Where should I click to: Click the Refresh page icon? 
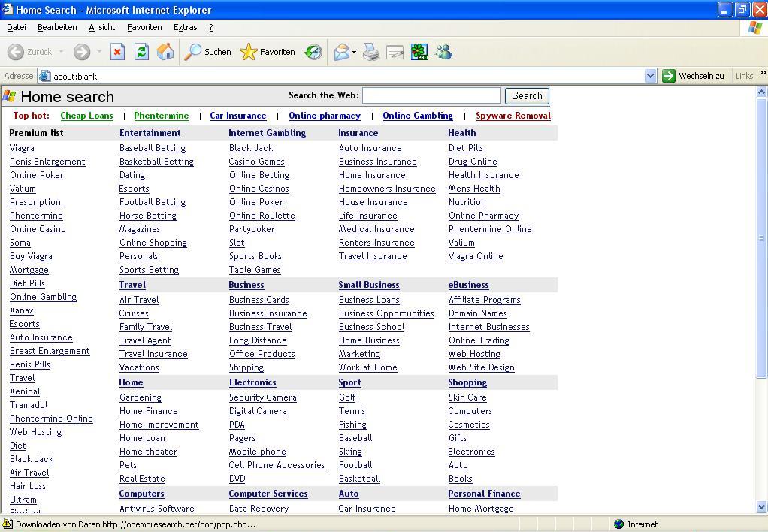pyautogui.click(x=141, y=51)
